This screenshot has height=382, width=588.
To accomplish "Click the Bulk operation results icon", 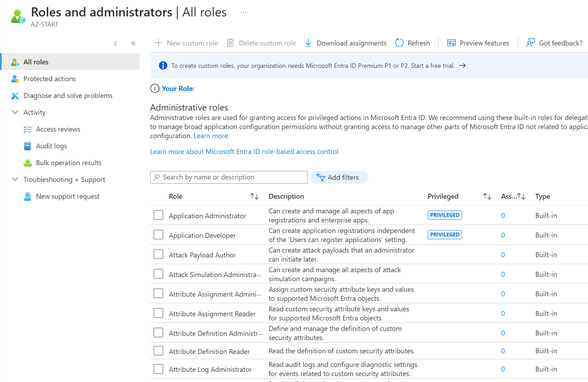I will 28,163.
